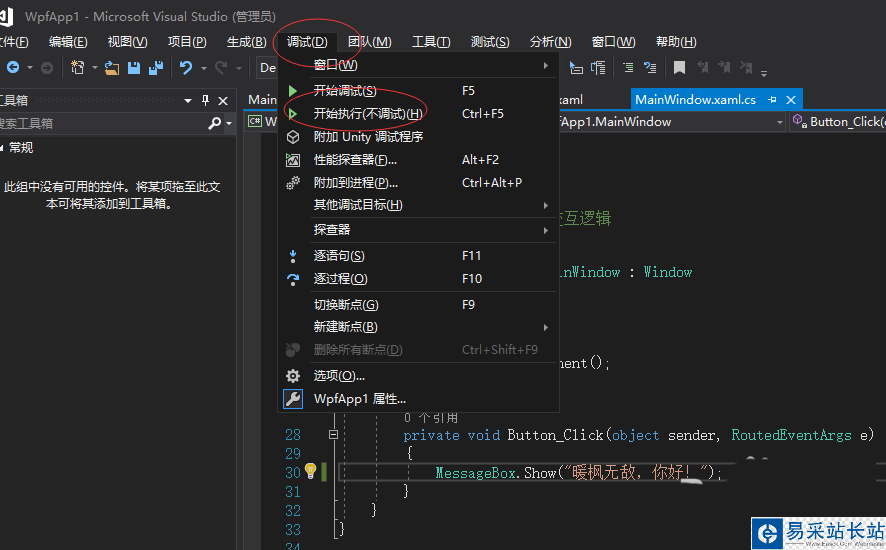Open the toolbox search options dropdown arrow

[x=229, y=123]
